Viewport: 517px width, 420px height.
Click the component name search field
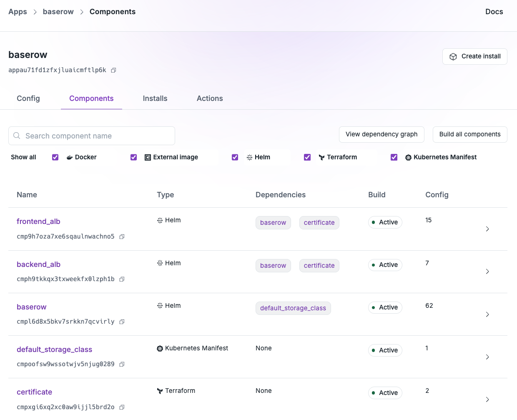(92, 136)
